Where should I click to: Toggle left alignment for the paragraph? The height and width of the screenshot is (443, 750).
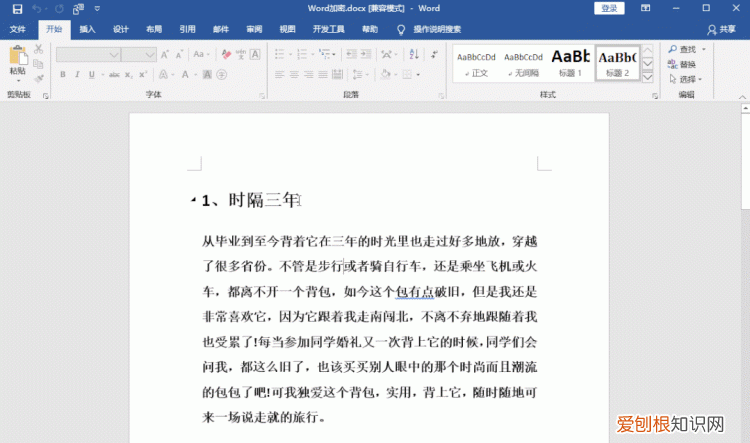tap(280, 75)
